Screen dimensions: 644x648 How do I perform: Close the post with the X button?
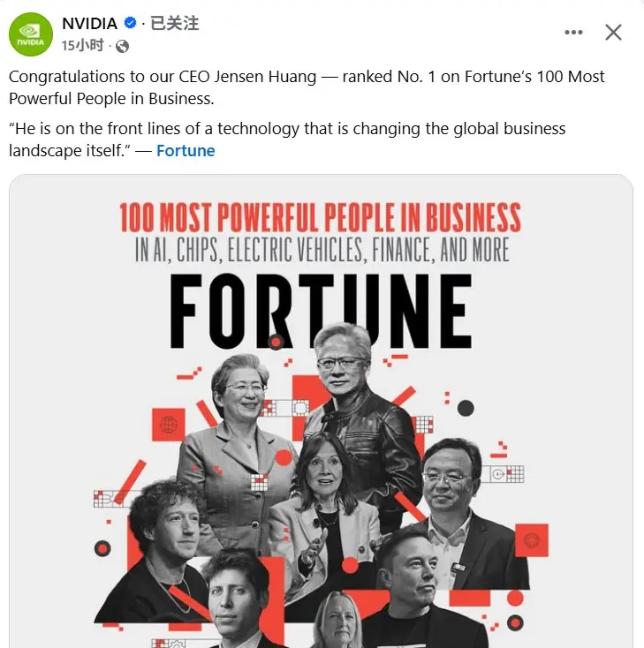(x=613, y=33)
